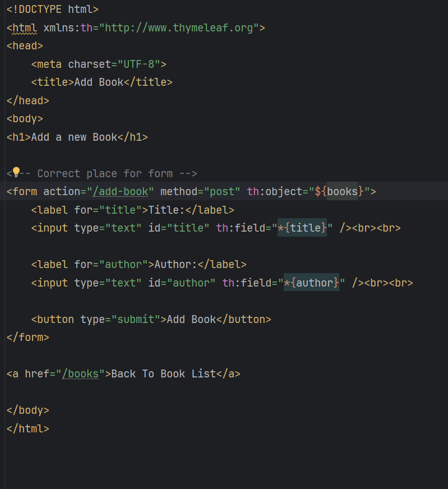This screenshot has width=448, height=489.
Task: Click the type="submit" attribute value
Action: pyautogui.click(x=136, y=319)
